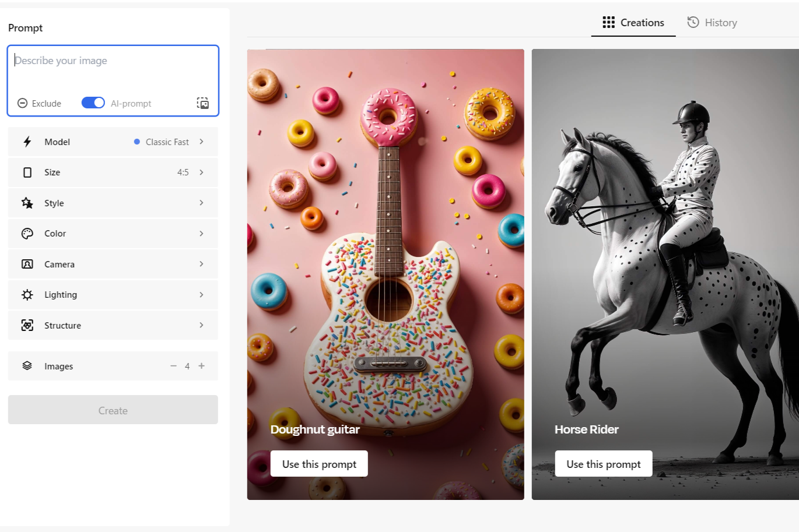Click the Lighting sun icon

(27, 295)
